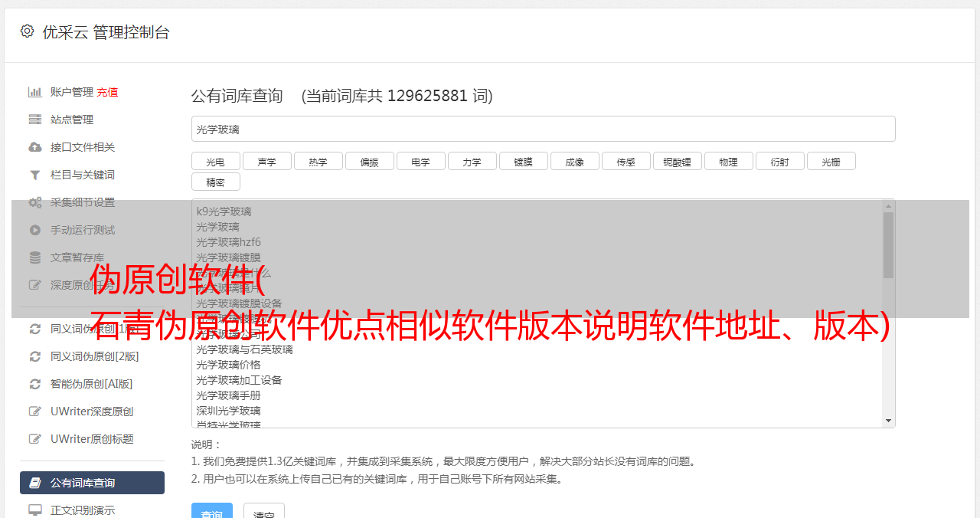Click the results list scrollbar up arrow
980x518 pixels.
888,206
